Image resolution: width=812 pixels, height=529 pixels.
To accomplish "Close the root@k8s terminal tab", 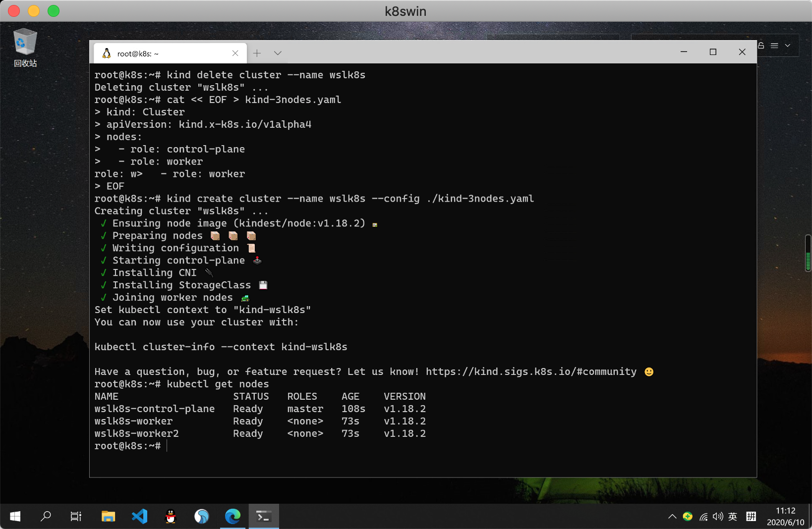I will point(235,53).
